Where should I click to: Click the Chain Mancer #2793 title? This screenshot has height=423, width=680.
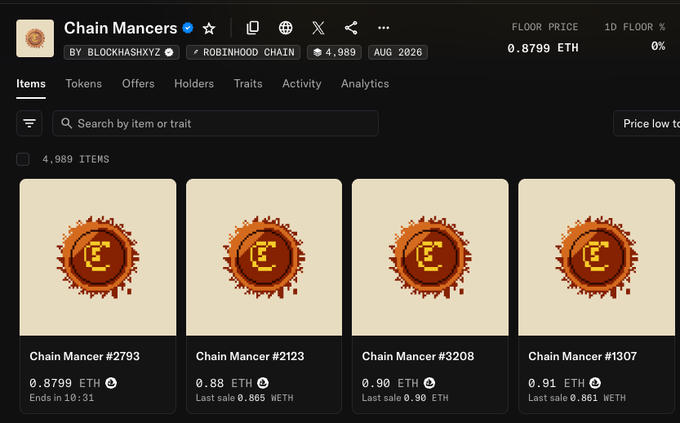click(85, 356)
